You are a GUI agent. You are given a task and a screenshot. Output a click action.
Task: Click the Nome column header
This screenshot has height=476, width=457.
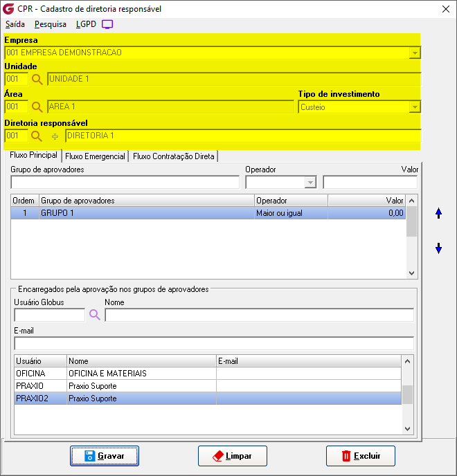click(x=141, y=361)
